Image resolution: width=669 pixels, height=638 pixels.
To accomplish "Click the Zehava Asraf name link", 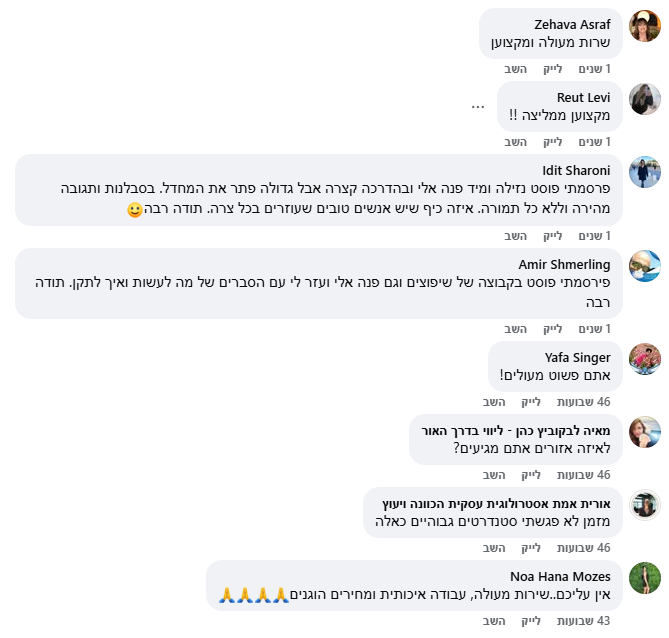I will click(574, 24).
